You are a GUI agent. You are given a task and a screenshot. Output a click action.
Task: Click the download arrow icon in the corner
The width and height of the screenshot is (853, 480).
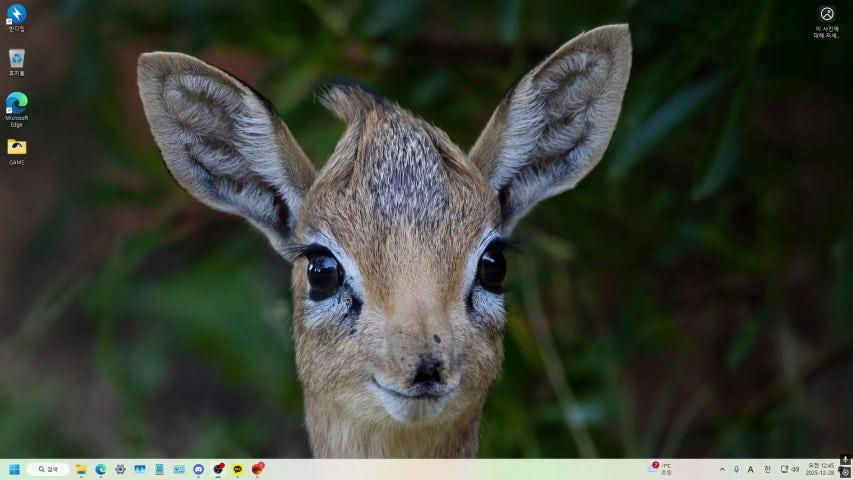tap(845, 460)
